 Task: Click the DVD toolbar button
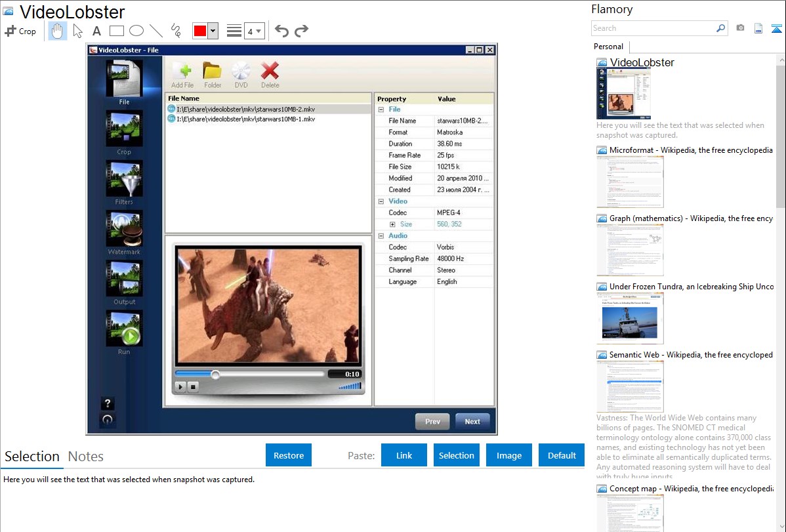(x=241, y=75)
